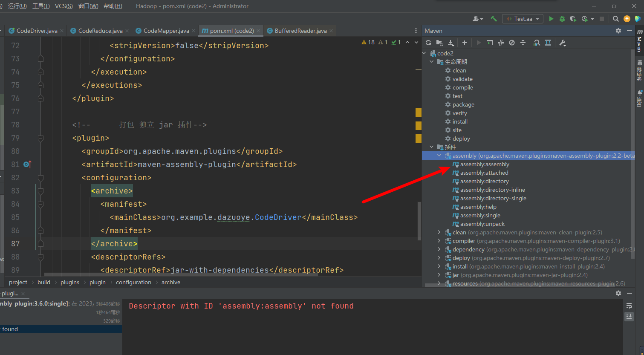Click the warnings count indicator showing 18
644x355 pixels.
point(368,42)
